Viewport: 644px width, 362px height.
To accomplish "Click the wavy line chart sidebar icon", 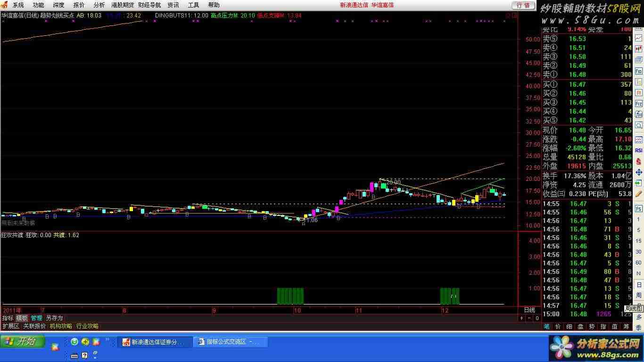I will (x=639, y=140).
